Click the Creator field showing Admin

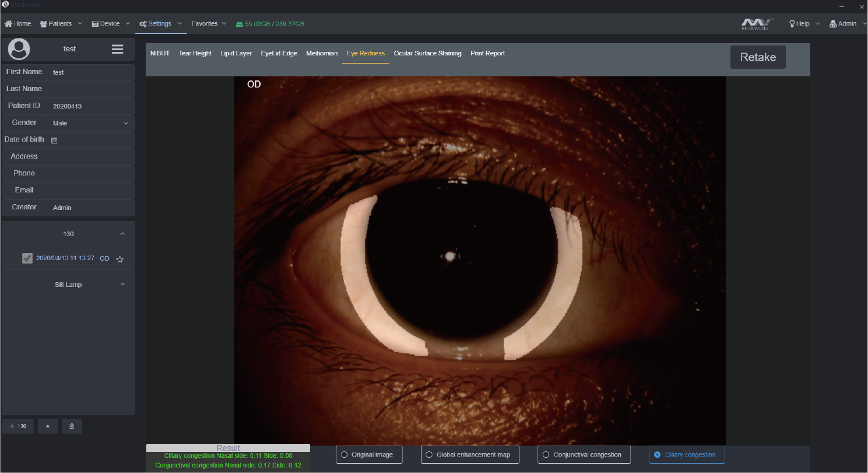pyautogui.click(x=91, y=208)
